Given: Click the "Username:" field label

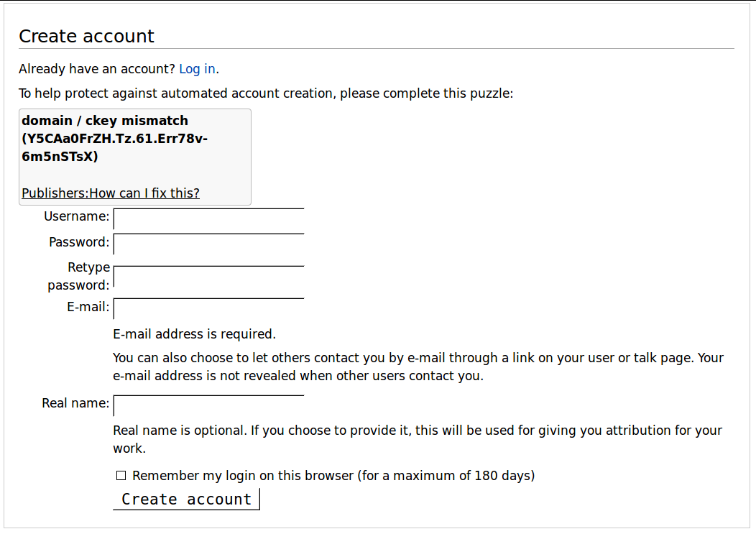Looking at the screenshot, I should pyautogui.click(x=77, y=216).
